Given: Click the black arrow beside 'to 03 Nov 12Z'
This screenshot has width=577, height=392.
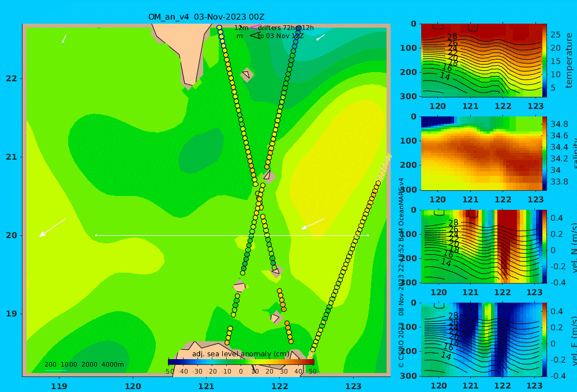Looking at the screenshot, I should 255,35.
